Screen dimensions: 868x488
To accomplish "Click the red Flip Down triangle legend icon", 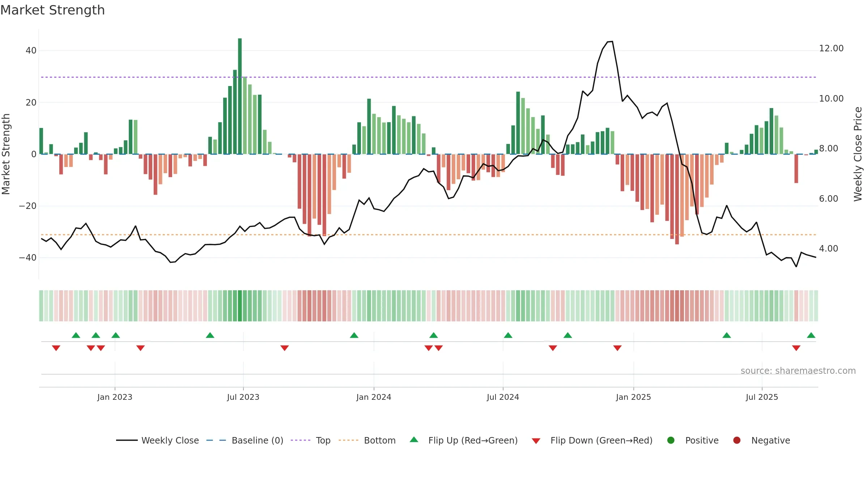I will coord(536,441).
